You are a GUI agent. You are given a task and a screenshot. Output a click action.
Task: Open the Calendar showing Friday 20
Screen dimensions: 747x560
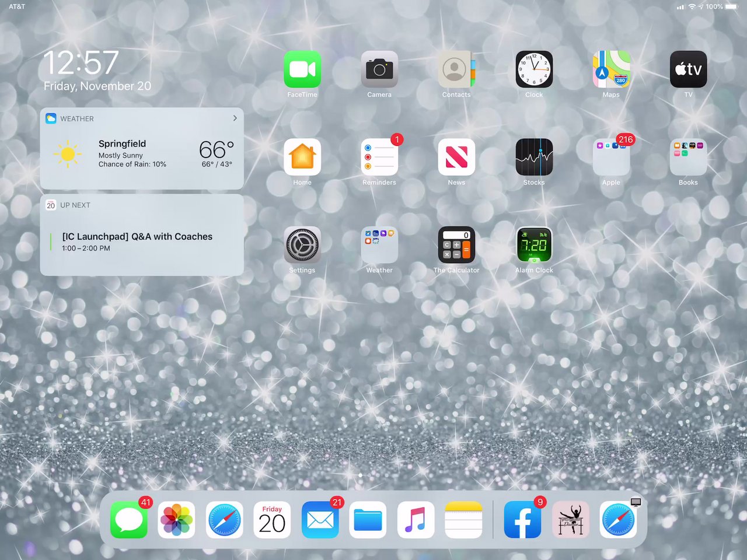(272, 520)
